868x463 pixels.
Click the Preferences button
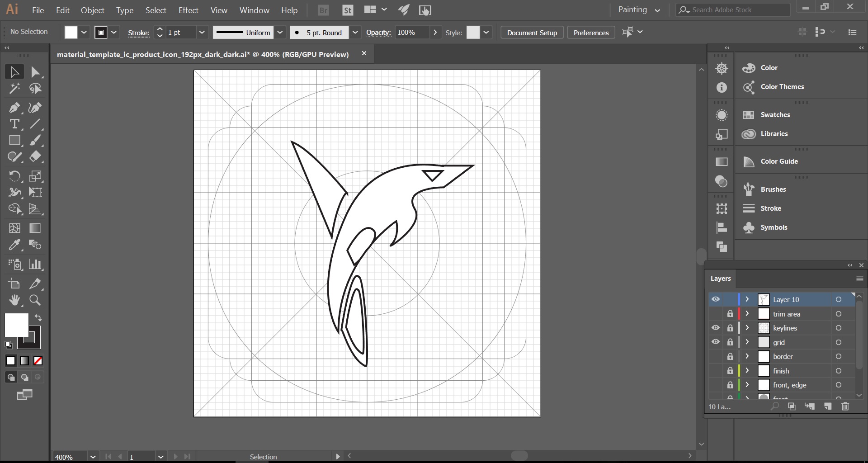point(591,33)
